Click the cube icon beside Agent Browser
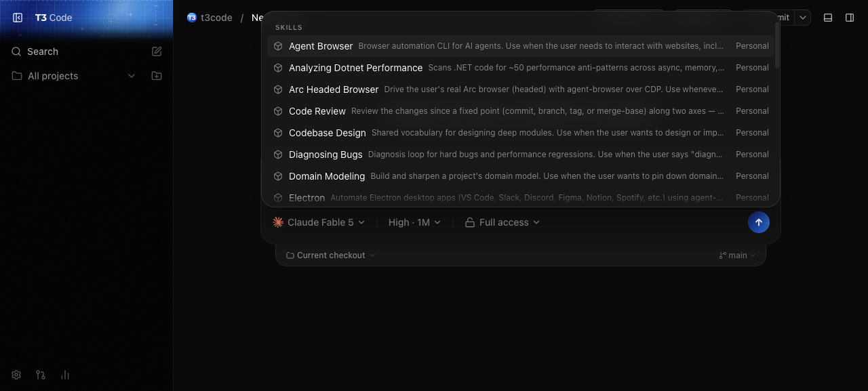The image size is (868, 391). point(278,46)
